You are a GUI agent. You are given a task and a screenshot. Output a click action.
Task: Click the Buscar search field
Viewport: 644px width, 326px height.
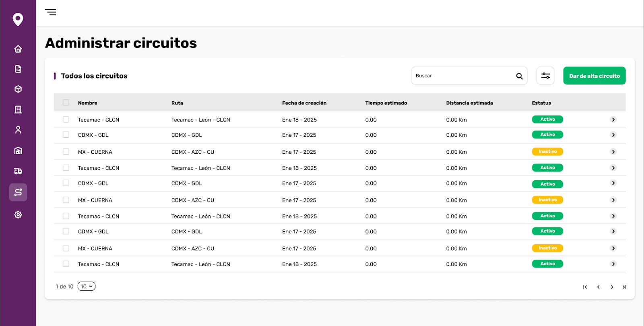click(463, 76)
